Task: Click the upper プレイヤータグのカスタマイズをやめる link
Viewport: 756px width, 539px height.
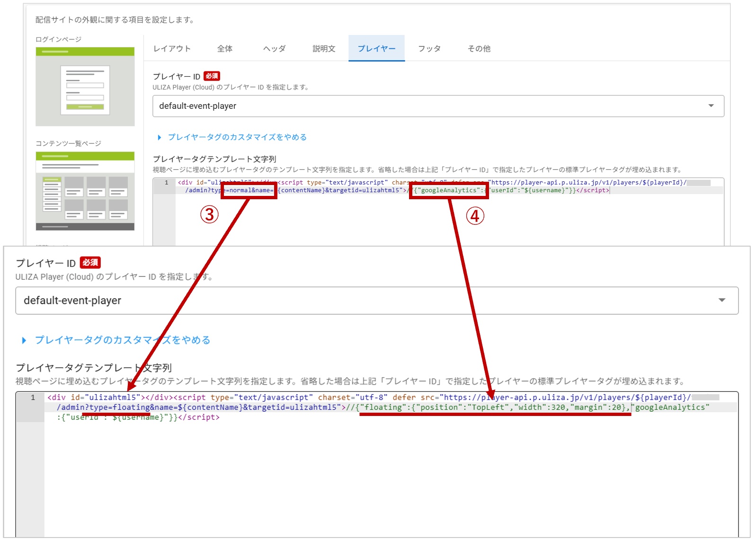Action: coord(237,137)
